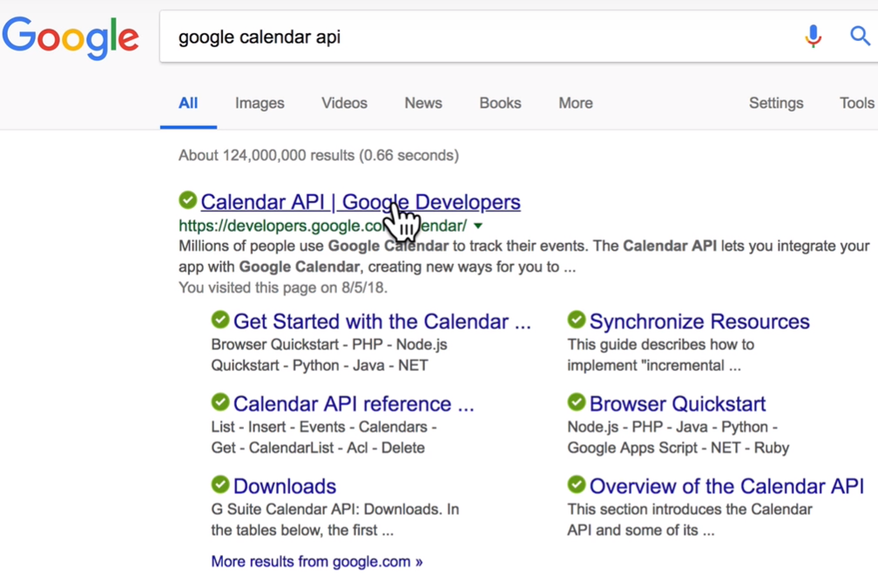878x588 pixels.
Task: Switch to the Images tab
Action: [x=260, y=104]
